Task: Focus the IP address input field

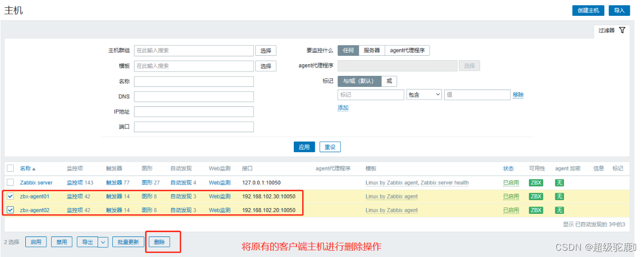Action: pyautogui.click(x=194, y=112)
